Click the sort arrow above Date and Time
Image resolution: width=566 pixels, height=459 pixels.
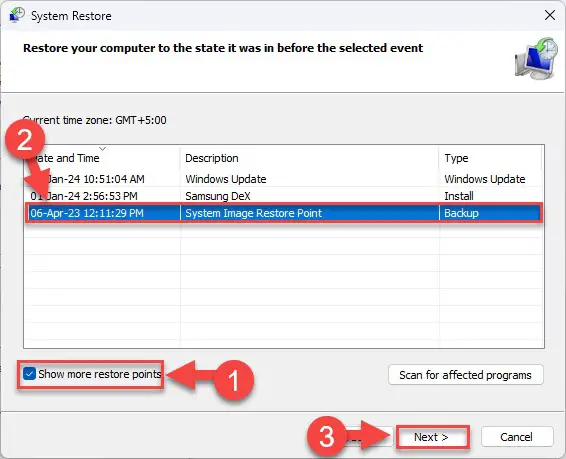tap(103, 148)
